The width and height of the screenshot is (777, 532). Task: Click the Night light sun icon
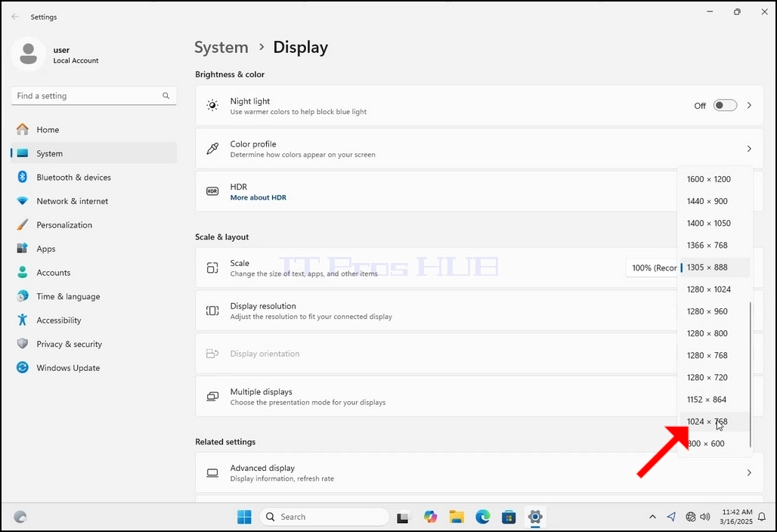212,106
